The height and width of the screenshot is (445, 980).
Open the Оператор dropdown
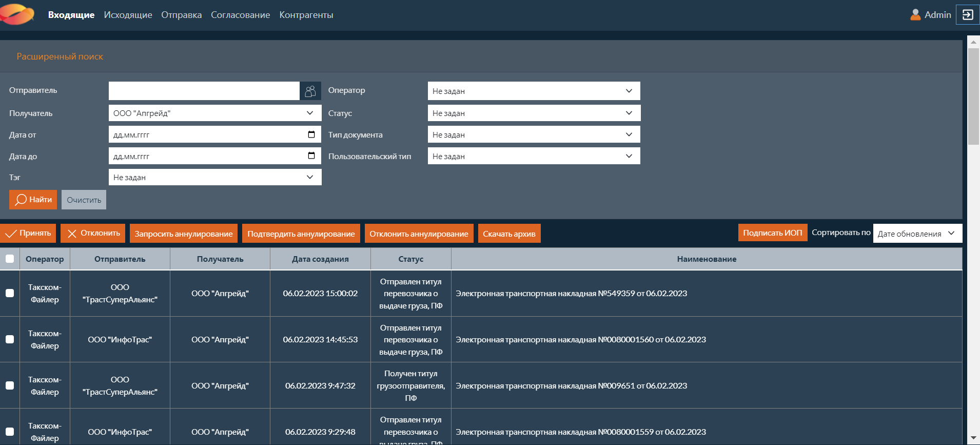tap(534, 91)
